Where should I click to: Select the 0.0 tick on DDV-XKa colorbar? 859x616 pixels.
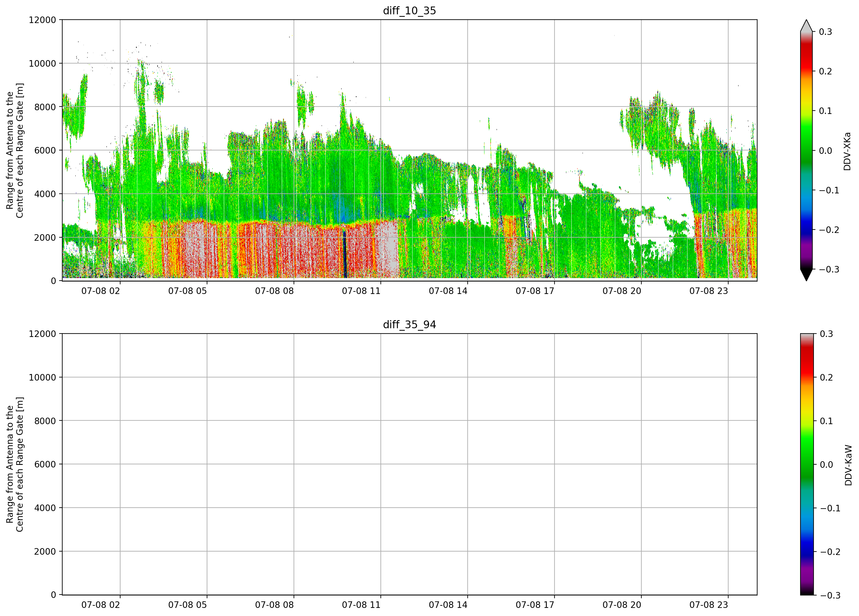(x=825, y=151)
